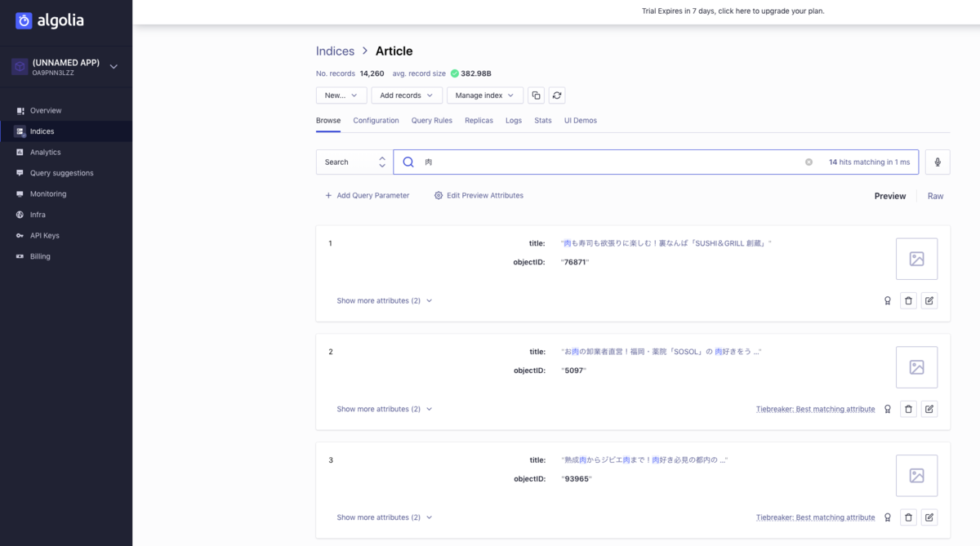Expand more attributes for record 5097
Viewport: 980px width, 546px height.
pyautogui.click(x=385, y=409)
